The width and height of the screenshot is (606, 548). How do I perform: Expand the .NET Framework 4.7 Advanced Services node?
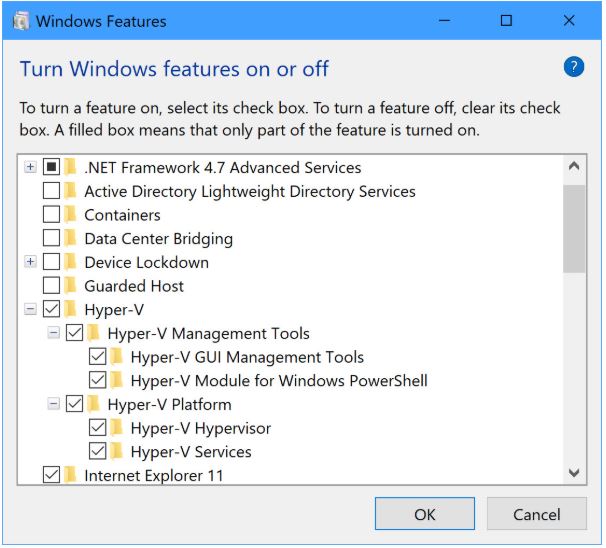coord(30,167)
